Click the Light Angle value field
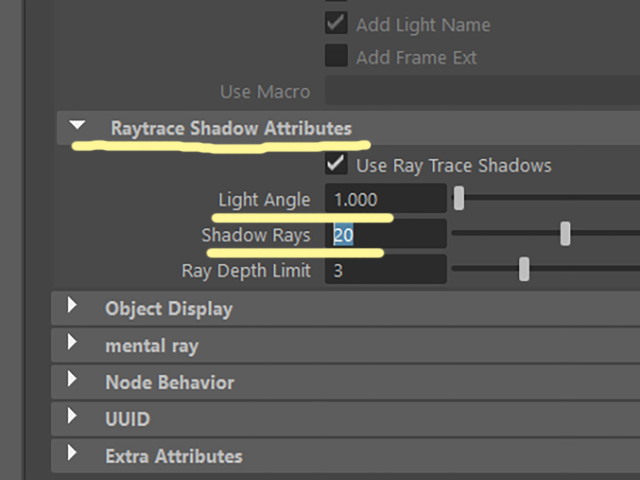The width and height of the screenshot is (640, 480). click(x=386, y=198)
